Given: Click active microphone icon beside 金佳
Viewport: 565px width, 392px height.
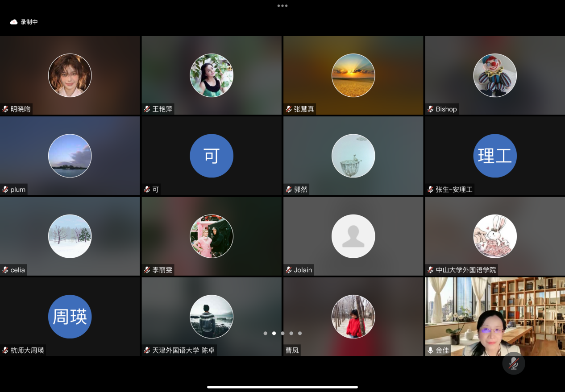Looking at the screenshot, I should click(x=431, y=350).
